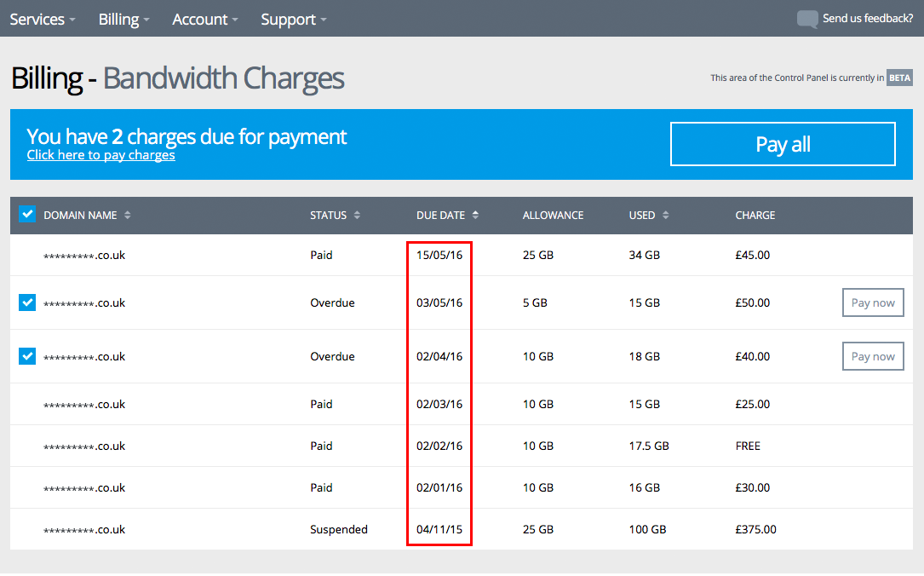Uncheck the checkbox for the 02/04/16 overdue row
924x576 pixels.
[27, 356]
